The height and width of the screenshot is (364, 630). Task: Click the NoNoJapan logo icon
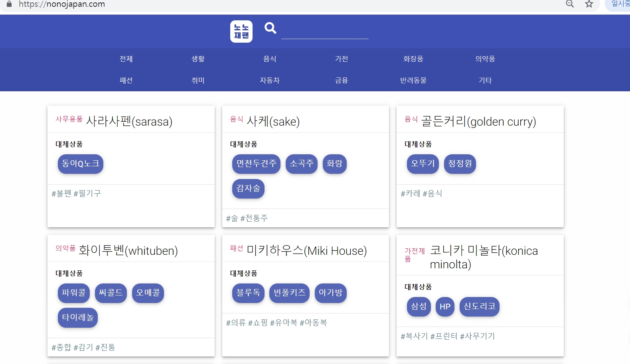click(x=241, y=31)
